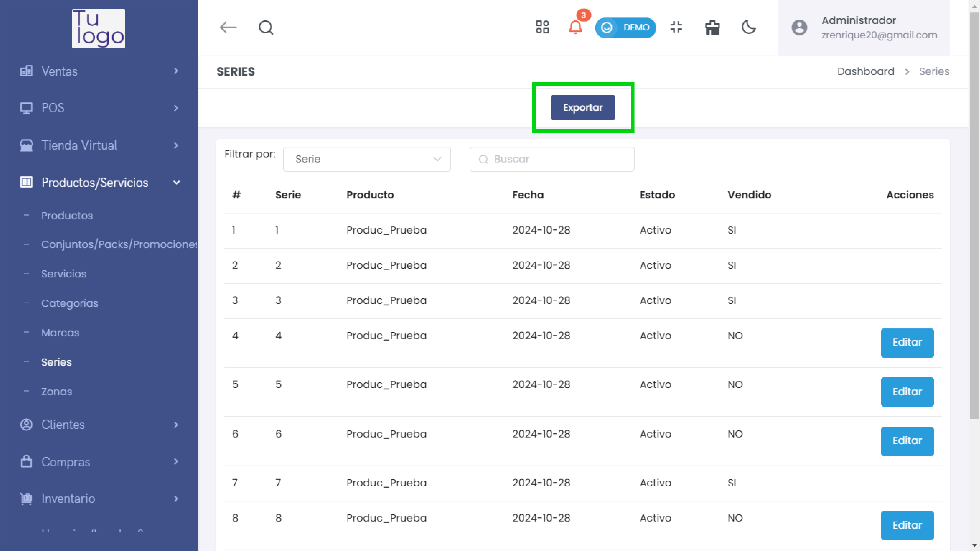Open the apps grid icon
Viewport: 980px width, 551px height.
(x=542, y=27)
